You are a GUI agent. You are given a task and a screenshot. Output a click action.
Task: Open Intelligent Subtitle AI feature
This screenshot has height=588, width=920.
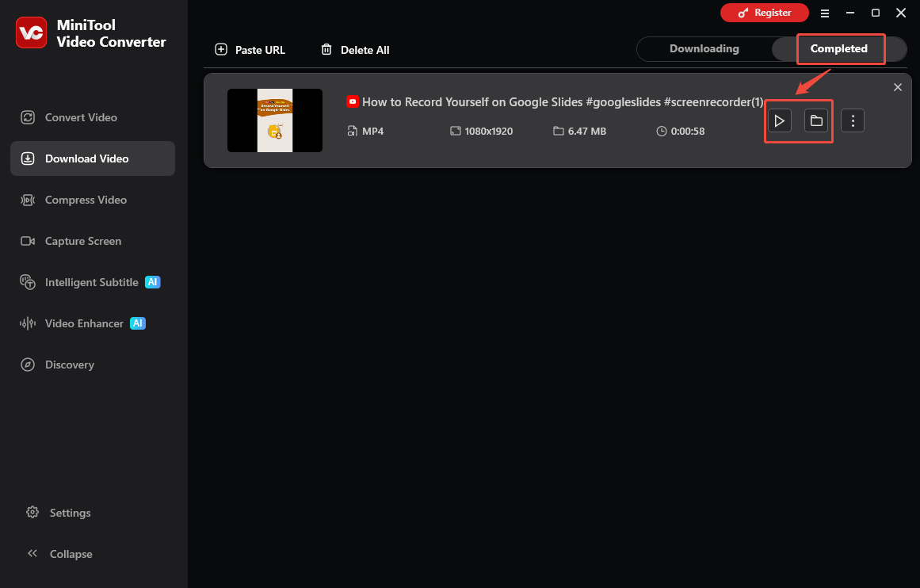(93, 281)
